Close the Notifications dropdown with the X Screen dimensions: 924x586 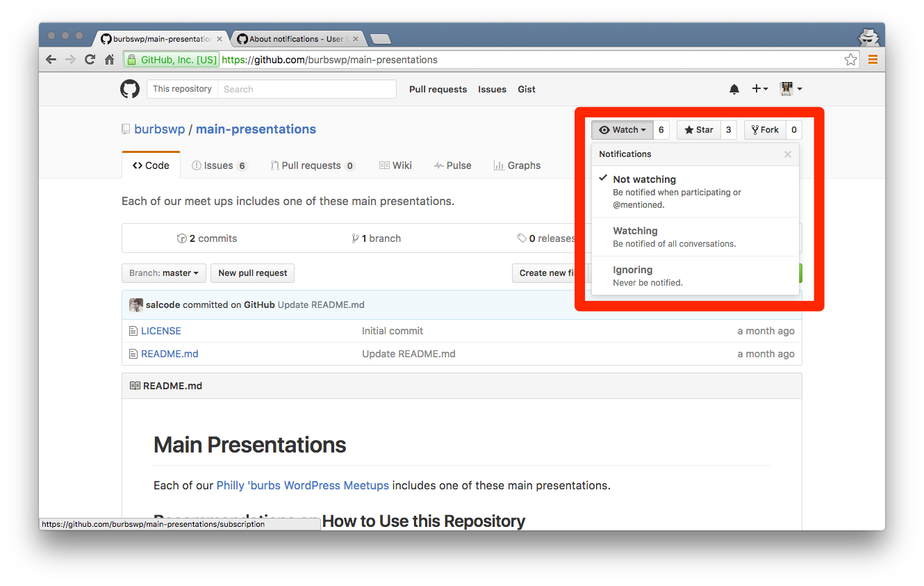click(788, 154)
